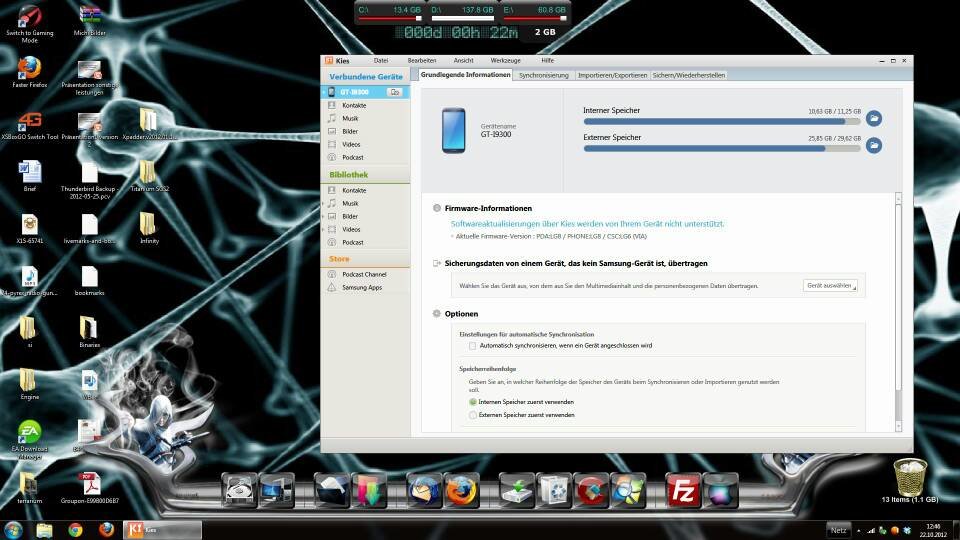960x540 pixels.
Task: Open the hard drive icon in dock
Action: coord(239,490)
